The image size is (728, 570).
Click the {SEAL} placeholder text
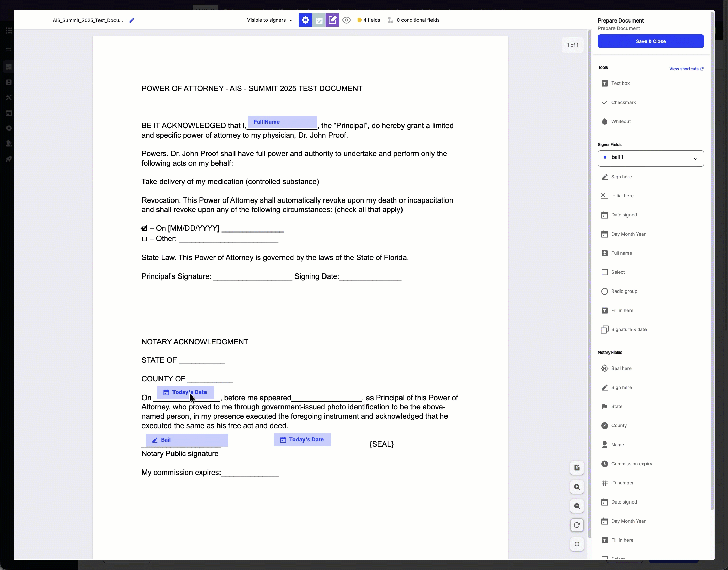[381, 444]
